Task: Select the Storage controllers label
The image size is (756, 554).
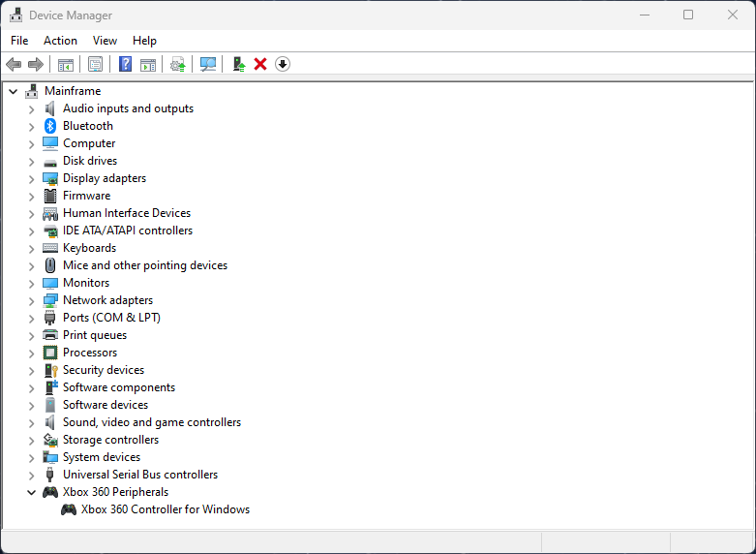Action: point(111,440)
